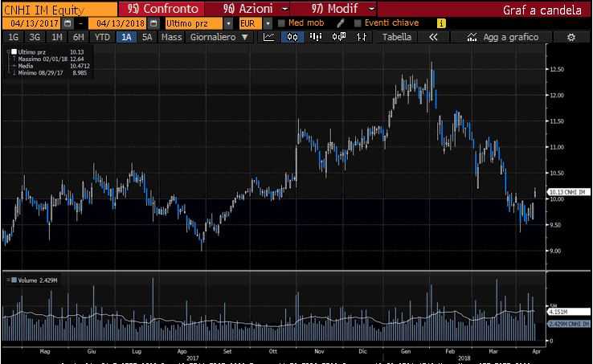Viewport: 593px width, 364px height.
Task: Select the Mass time range tab
Action: coord(171,37)
